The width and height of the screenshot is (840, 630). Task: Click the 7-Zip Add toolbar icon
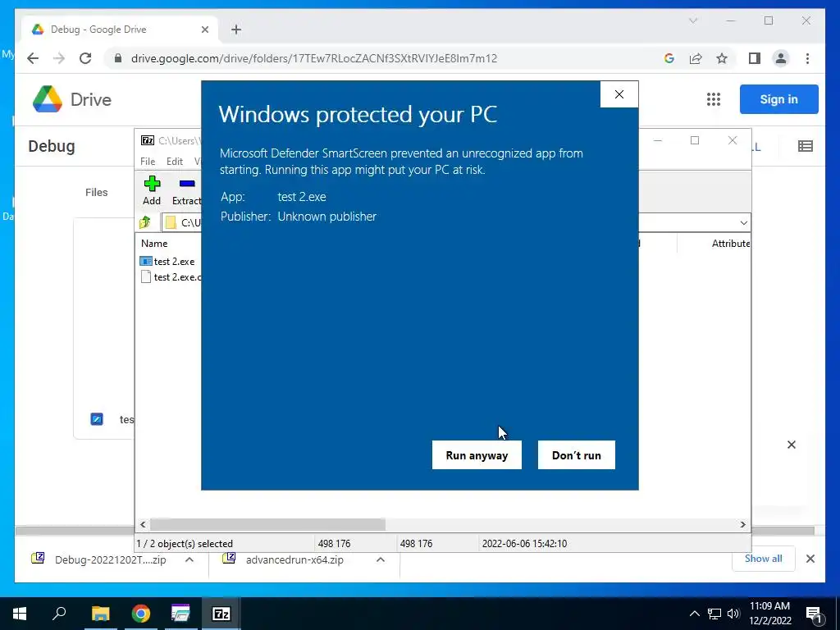pyautogui.click(x=152, y=190)
